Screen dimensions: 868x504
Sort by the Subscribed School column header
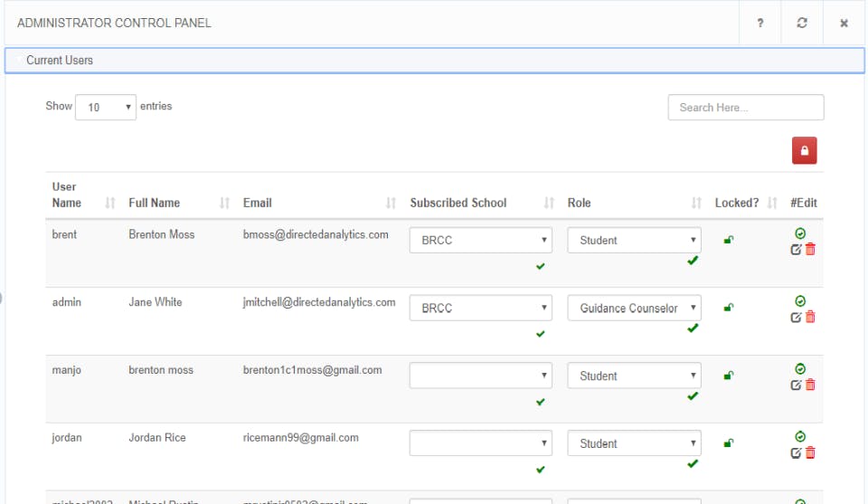[458, 203]
